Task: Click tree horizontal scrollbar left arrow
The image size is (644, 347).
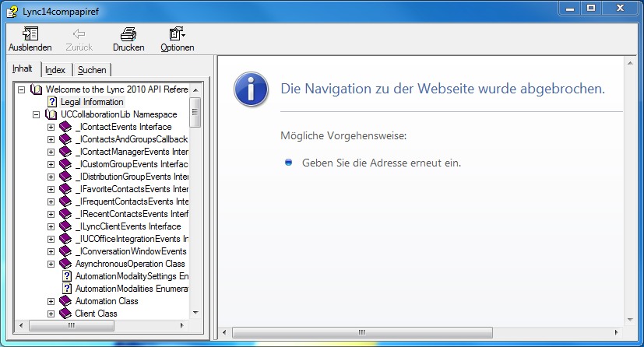Action: (21, 325)
